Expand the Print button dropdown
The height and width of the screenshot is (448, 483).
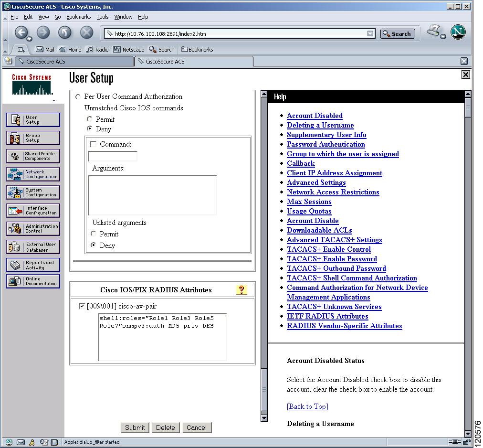[x=443, y=36]
